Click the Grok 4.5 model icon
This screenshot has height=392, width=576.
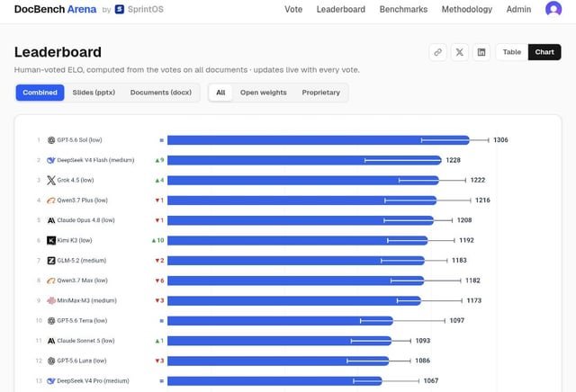[x=51, y=180]
